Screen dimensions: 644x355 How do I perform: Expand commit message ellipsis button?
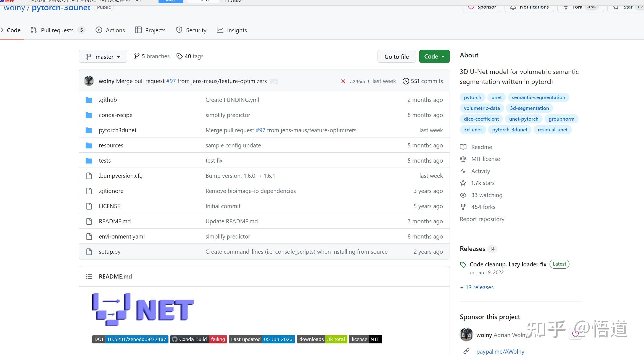click(x=274, y=81)
